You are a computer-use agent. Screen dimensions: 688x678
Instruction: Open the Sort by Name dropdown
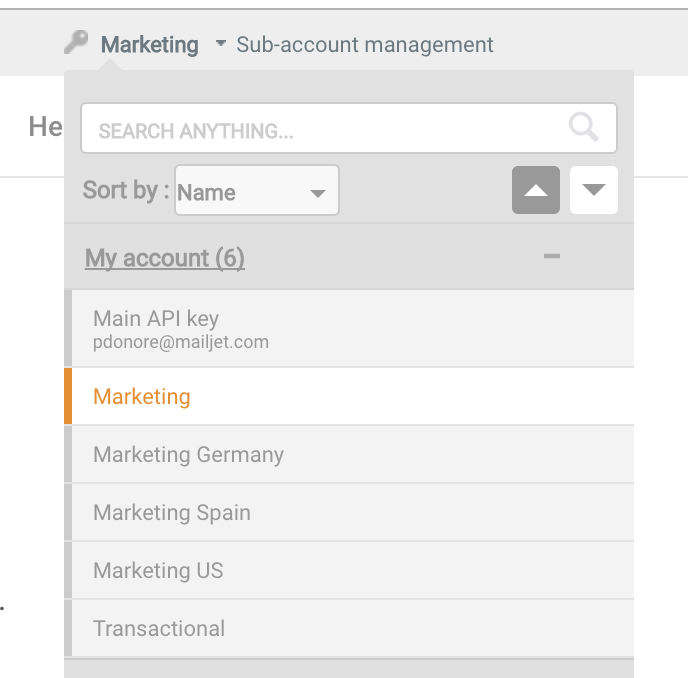tap(257, 191)
